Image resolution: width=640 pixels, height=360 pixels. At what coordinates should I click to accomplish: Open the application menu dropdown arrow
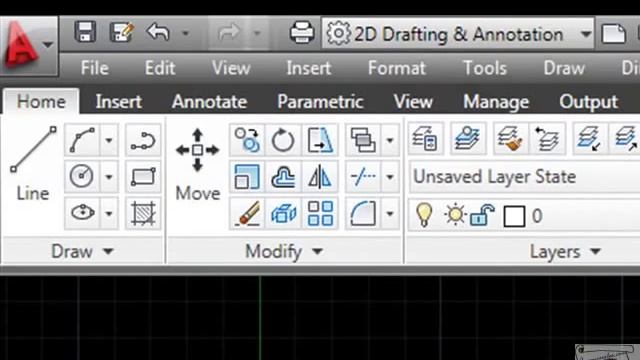[48, 44]
